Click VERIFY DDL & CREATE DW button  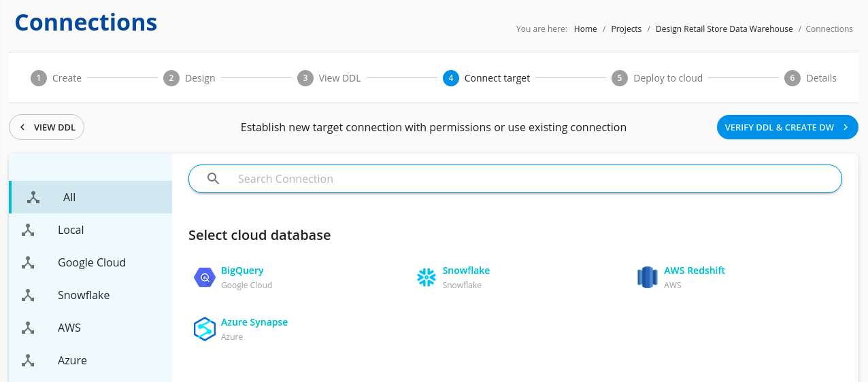click(788, 127)
